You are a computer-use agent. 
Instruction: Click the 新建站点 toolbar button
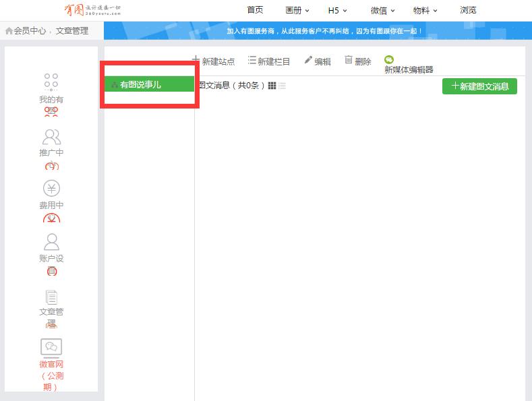click(214, 61)
